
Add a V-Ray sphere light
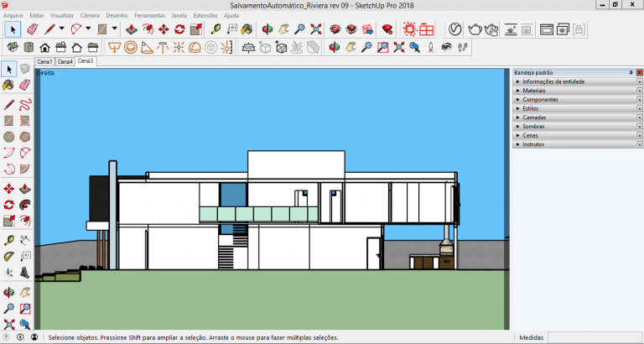coord(131,48)
